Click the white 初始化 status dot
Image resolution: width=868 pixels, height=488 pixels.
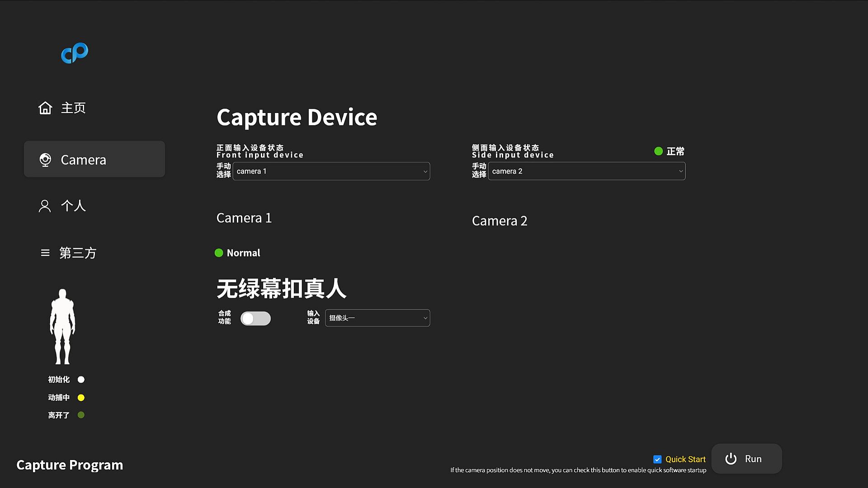tap(81, 380)
